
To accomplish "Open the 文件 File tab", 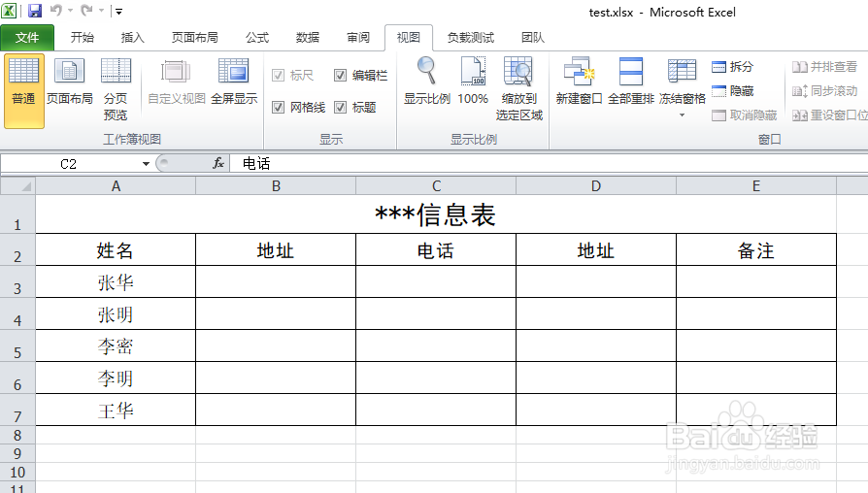I will coord(27,38).
